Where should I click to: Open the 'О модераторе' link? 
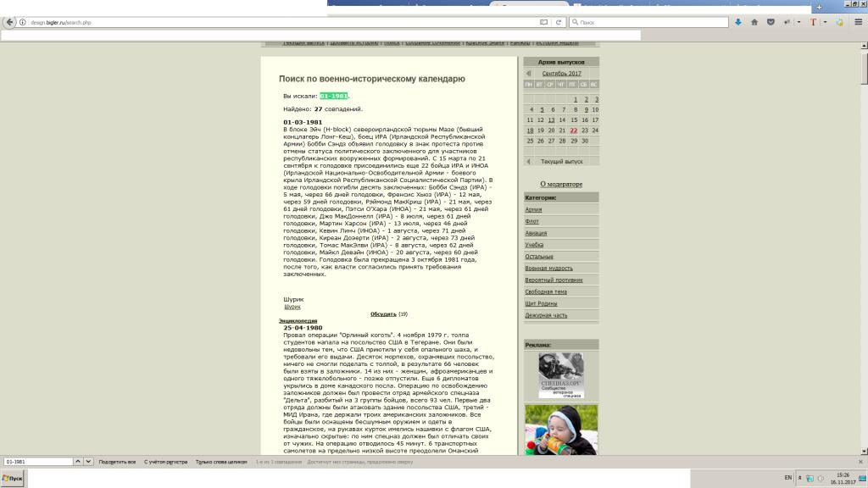click(x=561, y=184)
